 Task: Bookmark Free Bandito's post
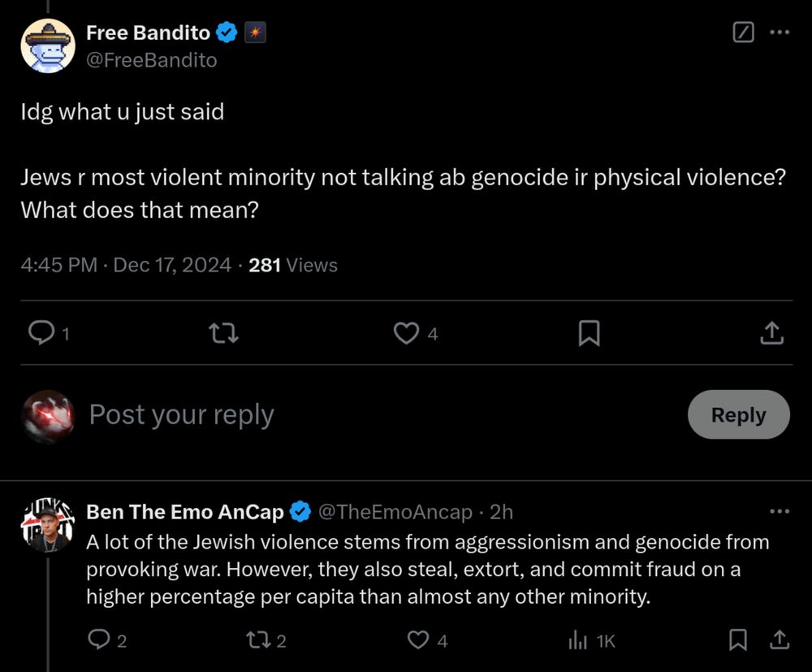pyautogui.click(x=589, y=333)
